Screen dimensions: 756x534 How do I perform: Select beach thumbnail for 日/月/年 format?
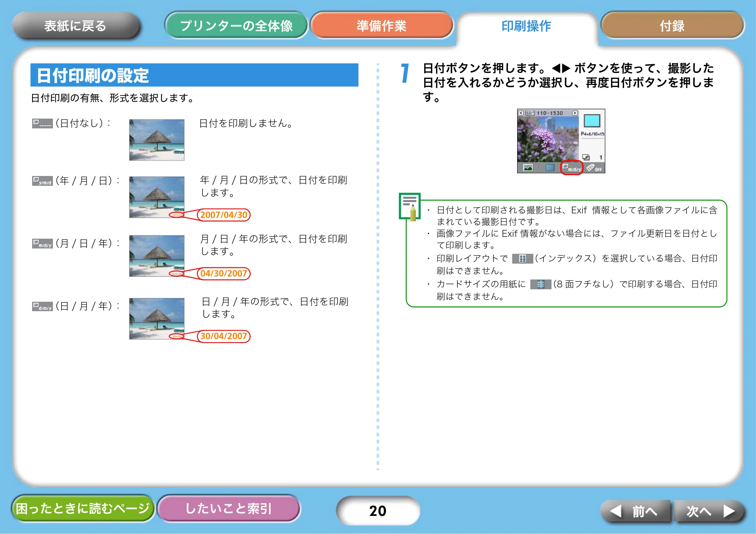click(157, 319)
